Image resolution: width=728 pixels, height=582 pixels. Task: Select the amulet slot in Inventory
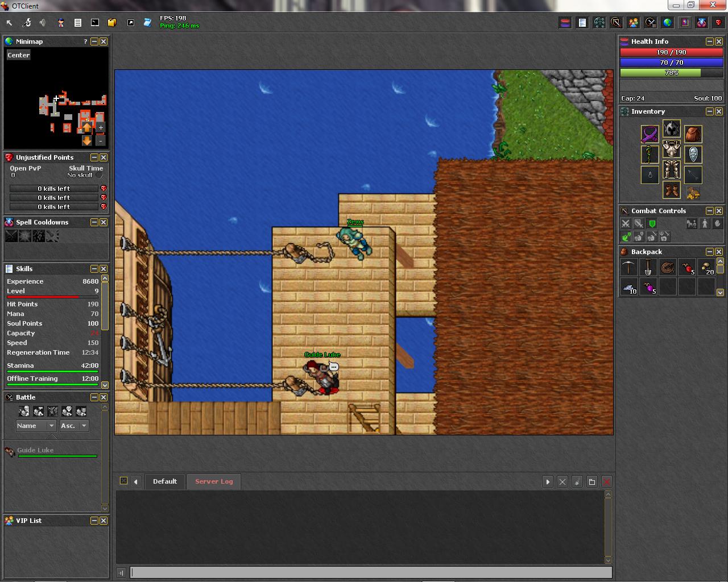(650, 134)
